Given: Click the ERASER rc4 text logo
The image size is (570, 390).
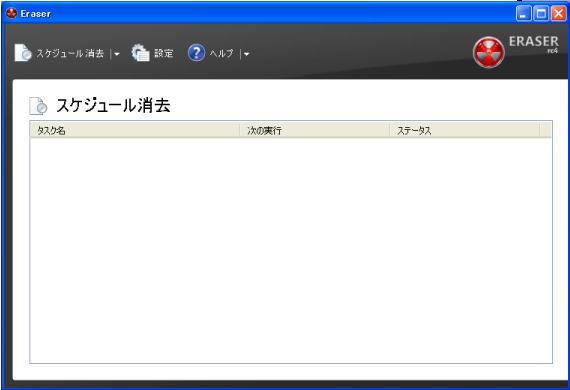Looking at the screenshot, I should (533, 44).
